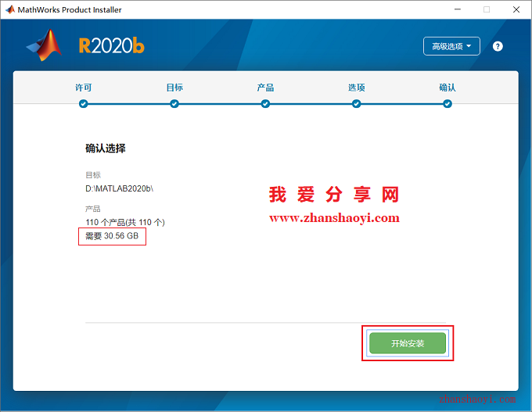The width and height of the screenshot is (532, 412).
Task: Go to the 许可 step label
Action: [84, 88]
